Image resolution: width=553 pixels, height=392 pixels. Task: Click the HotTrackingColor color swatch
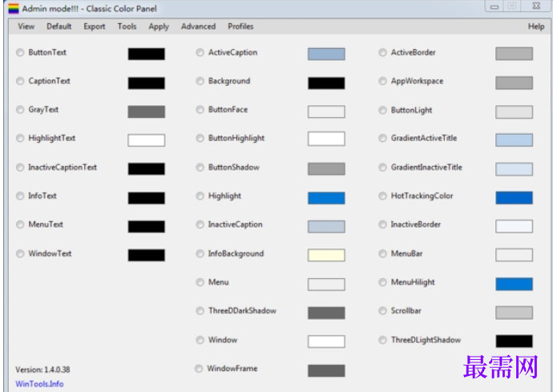click(515, 198)
